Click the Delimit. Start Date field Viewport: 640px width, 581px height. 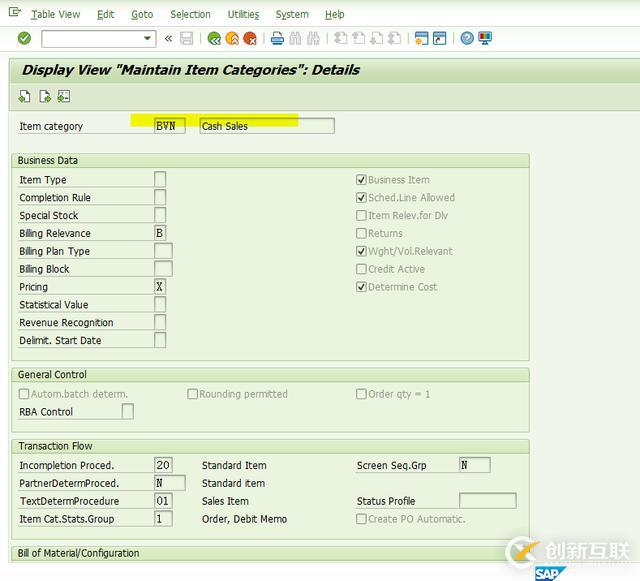coord(160,340)
